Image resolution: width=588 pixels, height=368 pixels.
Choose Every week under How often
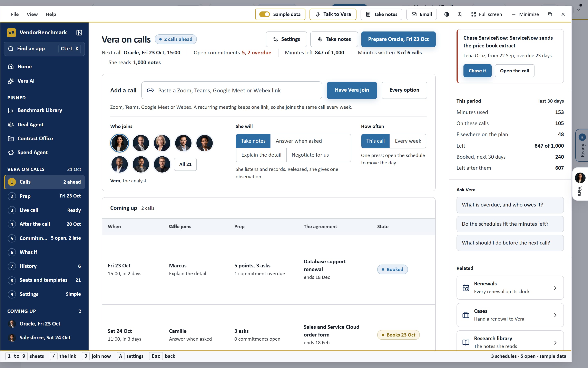[408, 141]
